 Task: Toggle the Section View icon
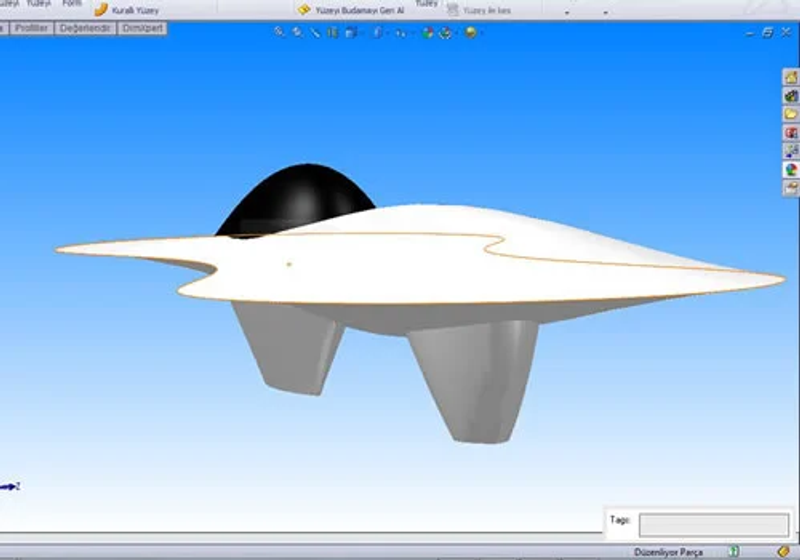[333, 33]
